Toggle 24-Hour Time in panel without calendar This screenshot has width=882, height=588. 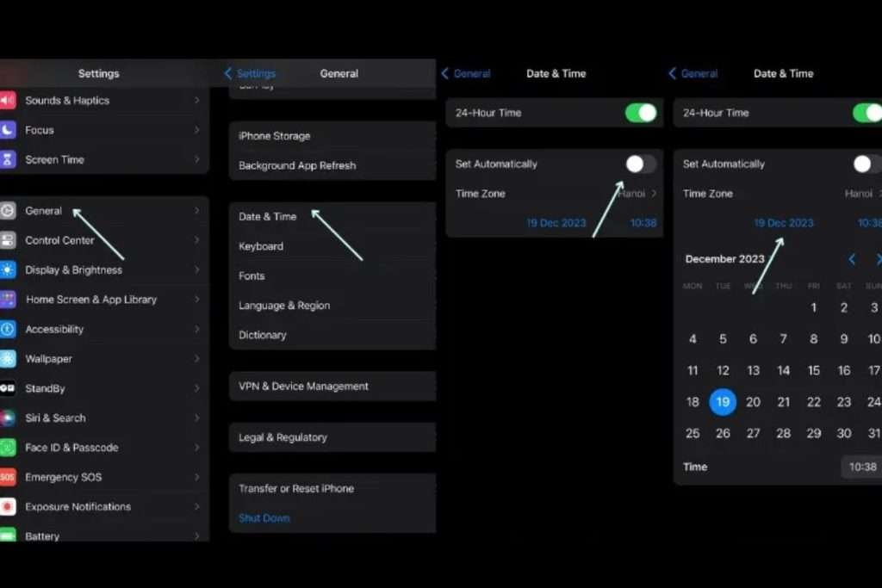(640, 113)
